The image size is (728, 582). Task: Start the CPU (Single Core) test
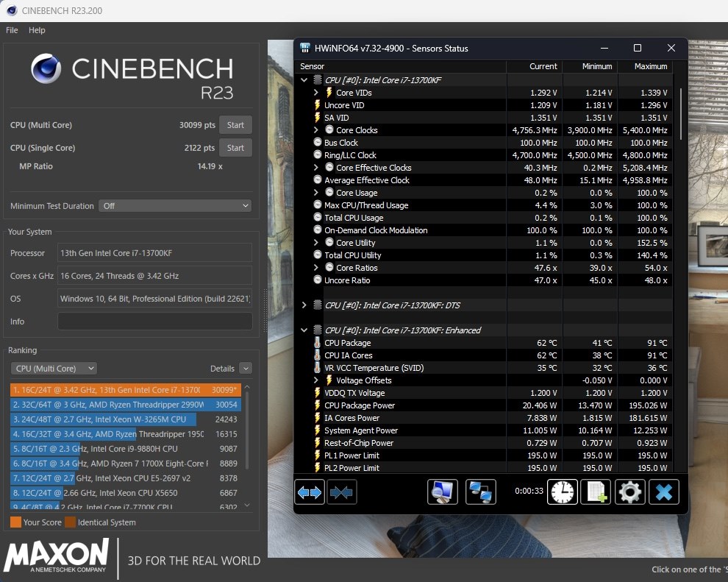[x=235, y=148]
